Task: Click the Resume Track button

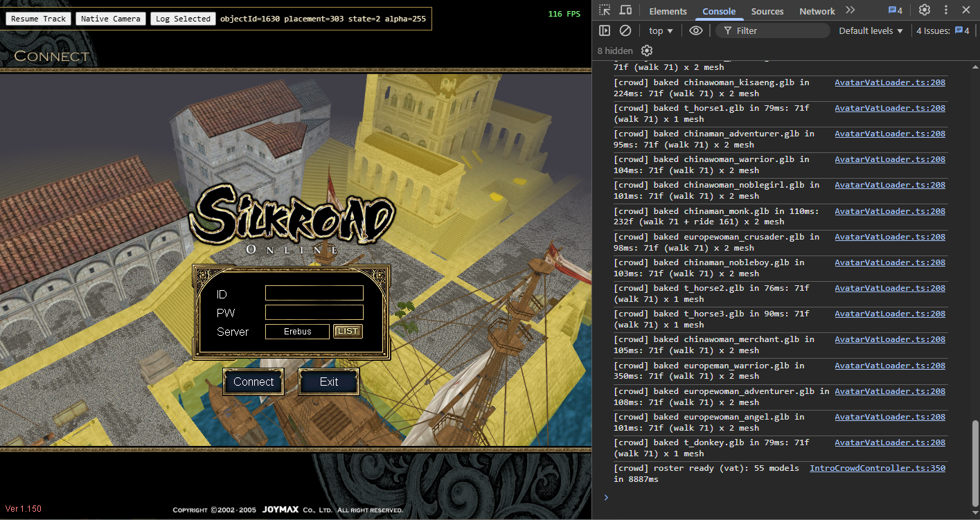Action: [x=39, y=19]
